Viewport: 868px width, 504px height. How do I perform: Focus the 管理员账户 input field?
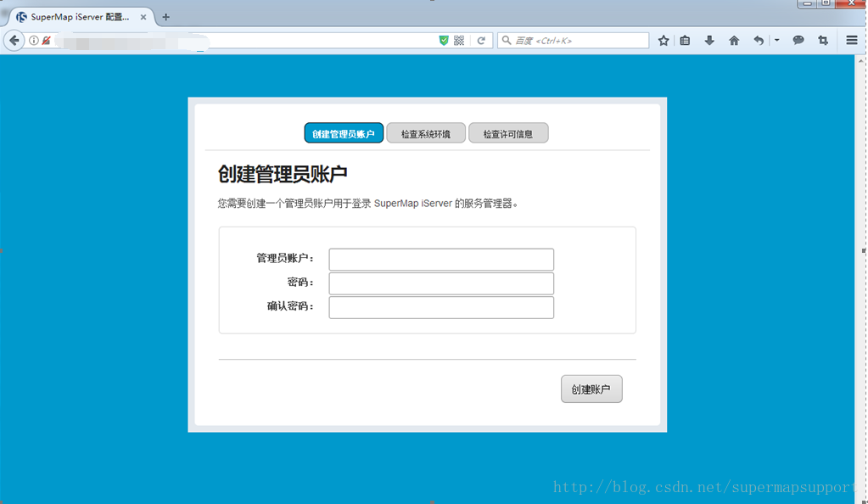coord(441,259)
